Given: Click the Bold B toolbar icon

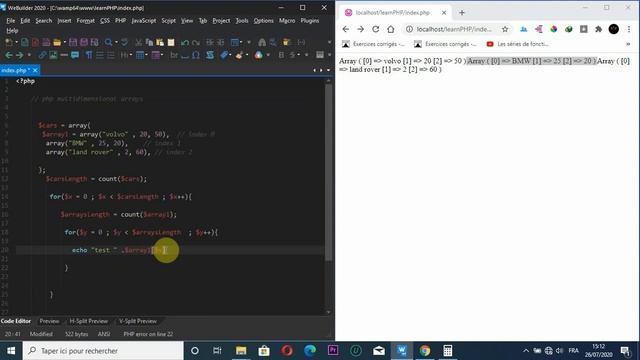Looking at the screenshot, I should click(x=281, y=55).
